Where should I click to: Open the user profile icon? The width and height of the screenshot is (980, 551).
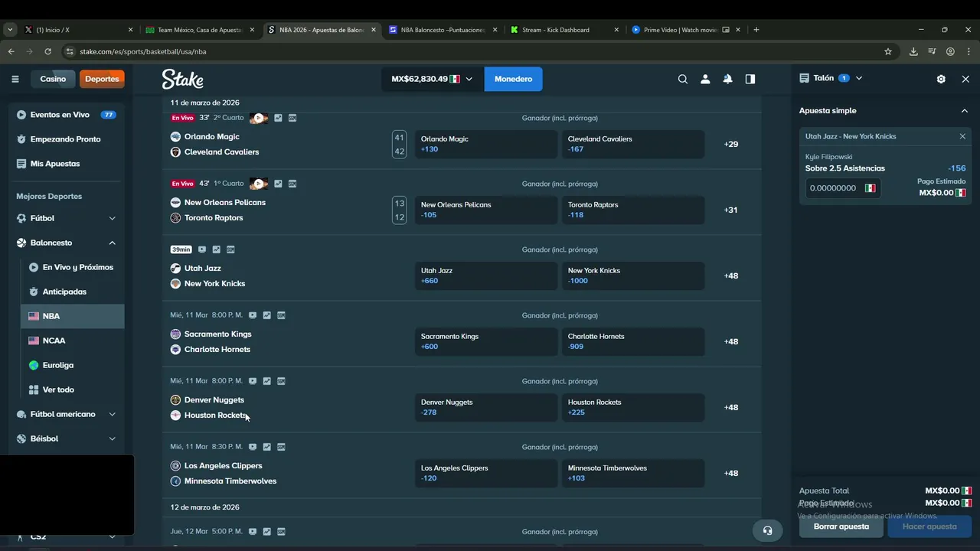[x=705, y=79]
